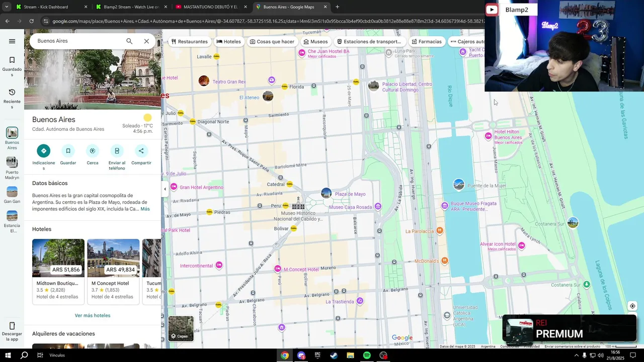Click the Buque Museo Fragata pin
This screenshot has width=644, height=362.
tap(445, 206)
